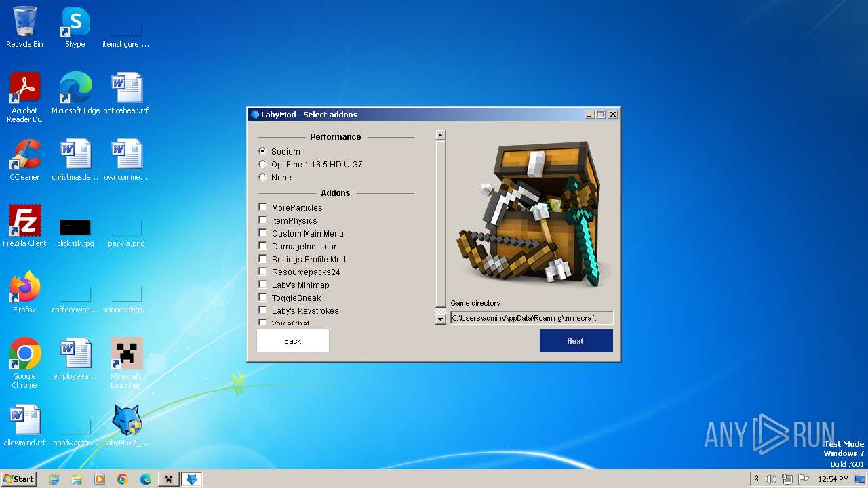The image size is (868, 488).
Task: Open Windows Media Player from taskbar
Action: (100, 479)
